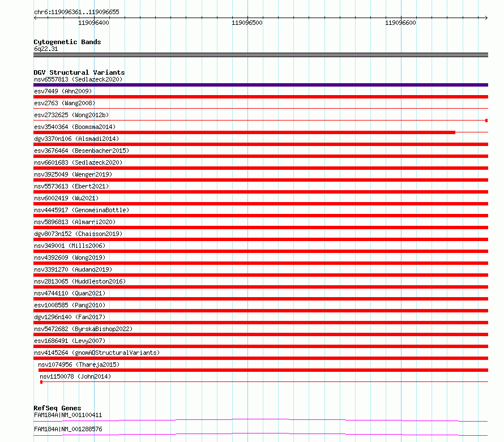This screenshot has width=504, height=442.
Task: Click the right arrow of the coordinate ruler
Action: pos(486,18)
